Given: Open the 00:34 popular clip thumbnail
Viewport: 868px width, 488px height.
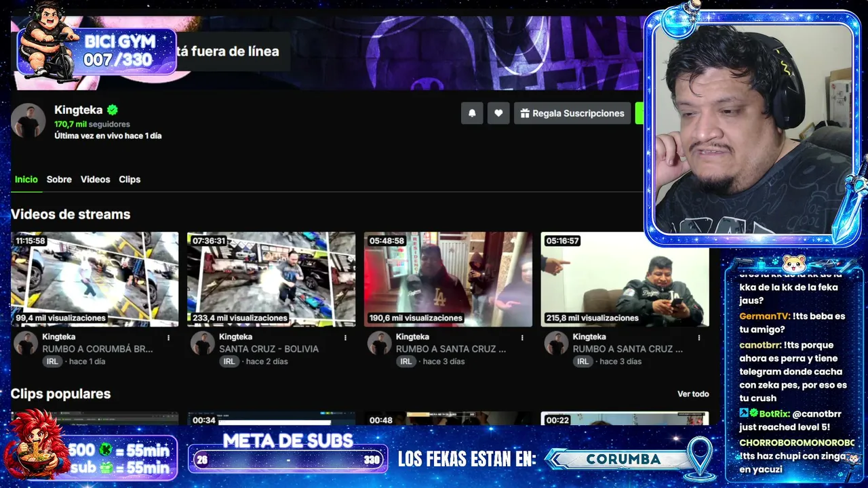Looking at the screenshot, I should (x=271, y=418).
